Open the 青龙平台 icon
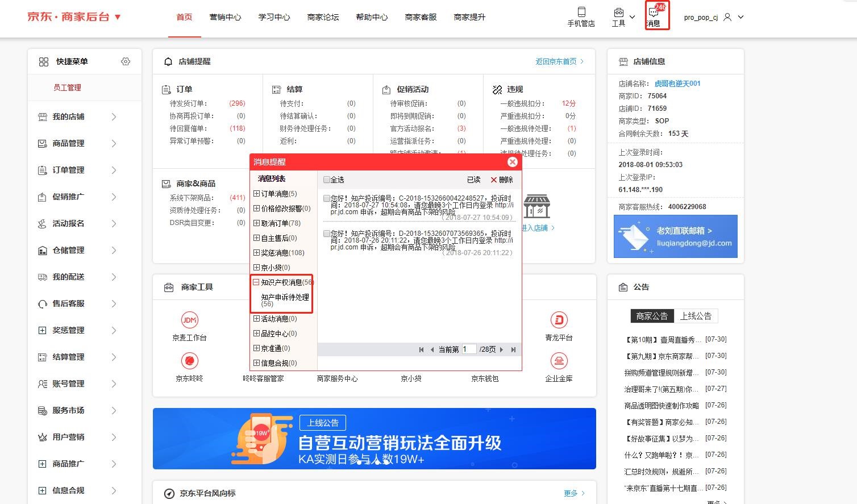The width and height of the screenshot is (857, 504). point(559,320)
